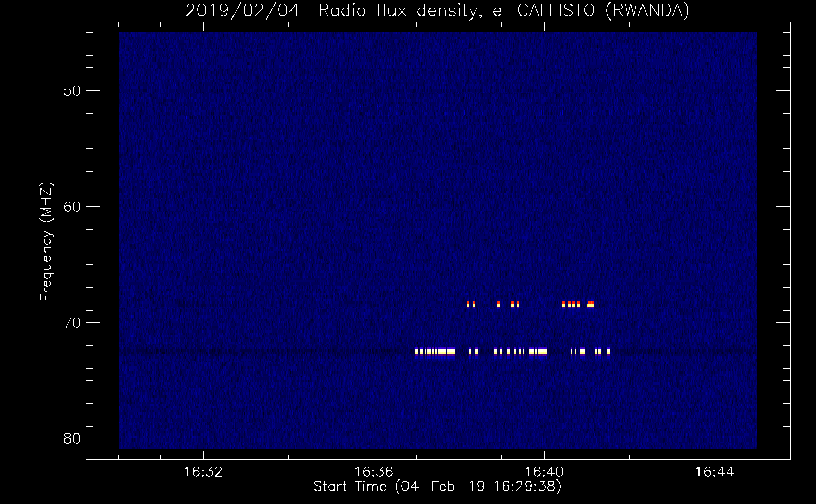Click the frequency tick label '80'
The width and height of the screenshot is (816, 504).
point(72,438)
